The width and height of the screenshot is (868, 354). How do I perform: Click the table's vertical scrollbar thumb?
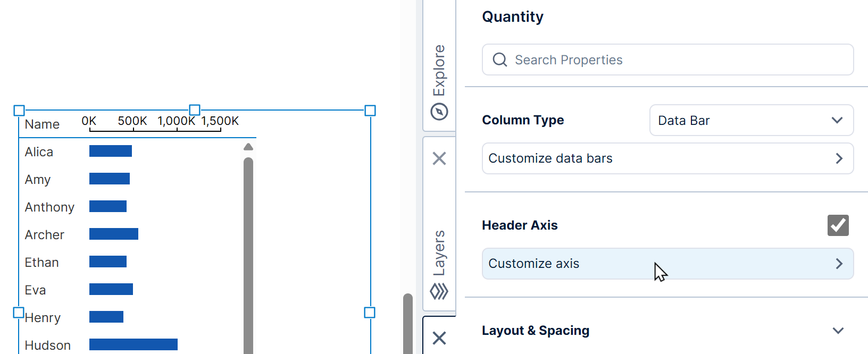(248, 255)
